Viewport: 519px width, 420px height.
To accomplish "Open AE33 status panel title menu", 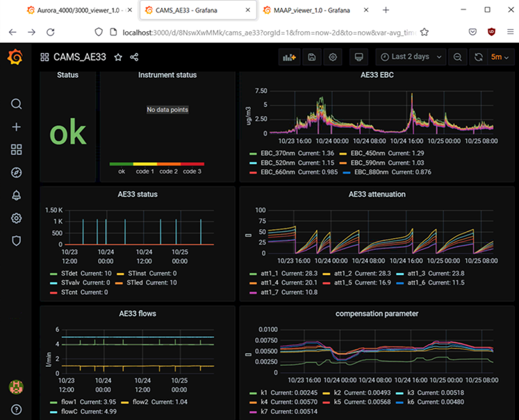I will click(x=138, y=194).
